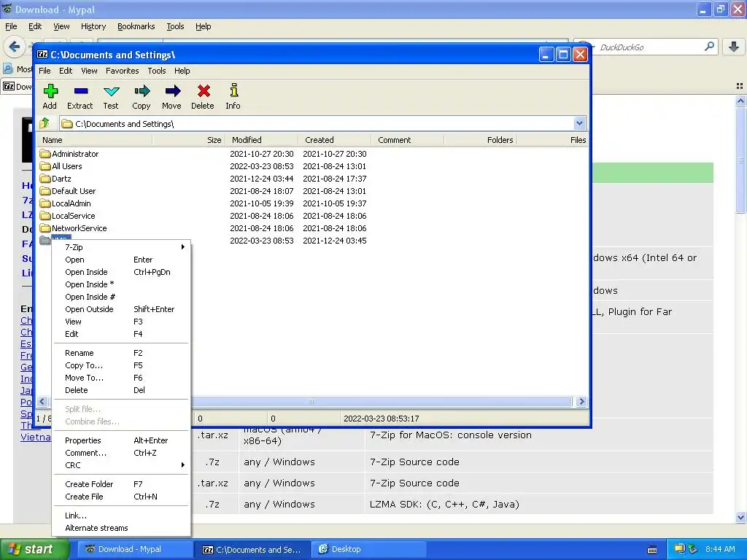Switch to Desktop taskbar button

coord(369,549)
